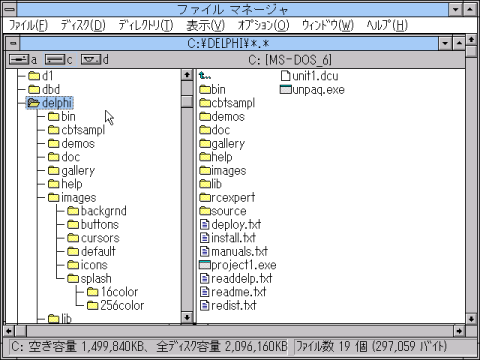480x360 pixels.
Task: Select deploy.txt document file
Action: (230, 225)
